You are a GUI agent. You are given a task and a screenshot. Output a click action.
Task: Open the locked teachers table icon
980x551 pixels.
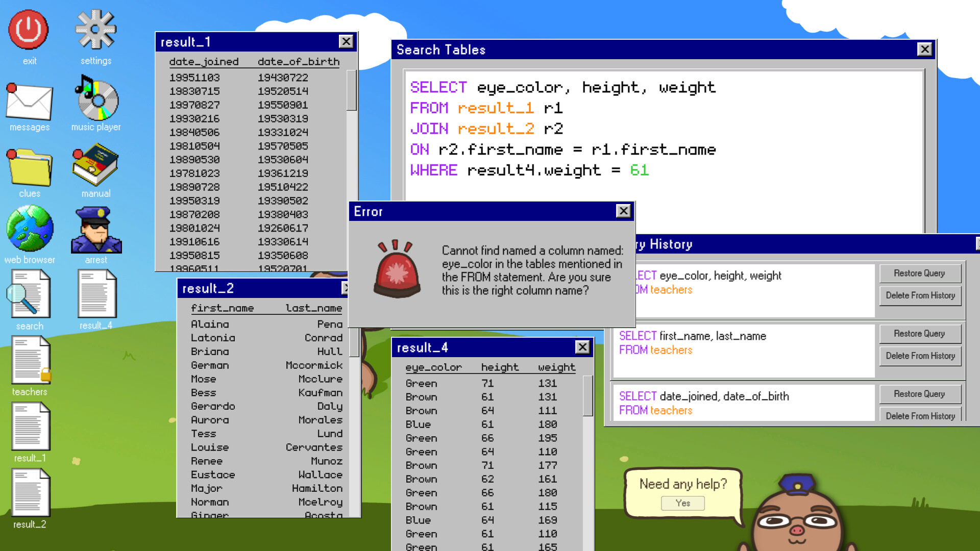[31, 361]
